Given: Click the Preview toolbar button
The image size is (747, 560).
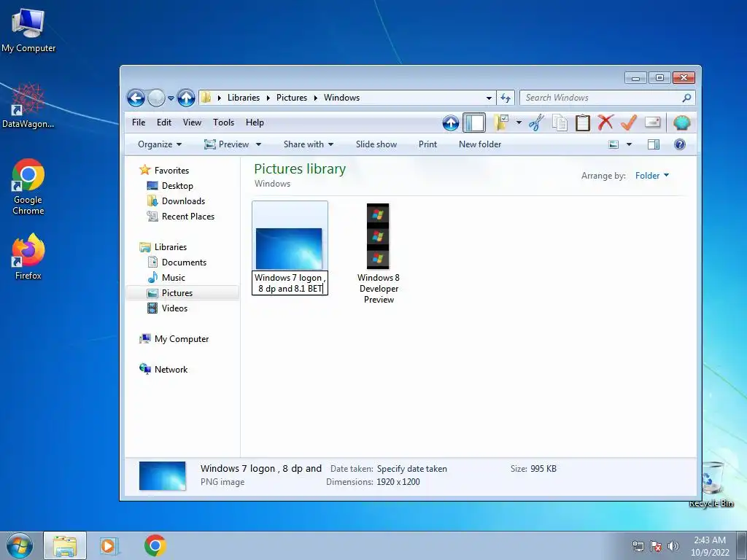Looking at the screenshot, I should pos(227,144).
